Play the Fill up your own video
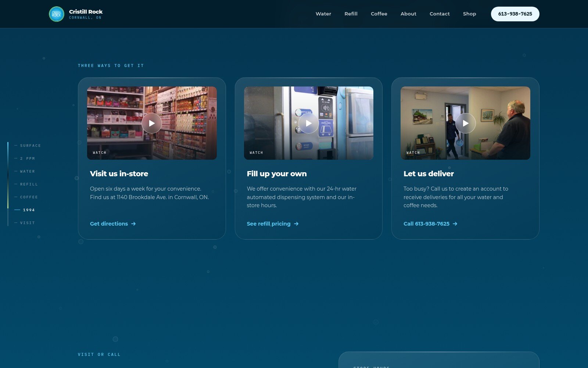The width and height of the screenshot is (588, 368). (x=309, y=123)
